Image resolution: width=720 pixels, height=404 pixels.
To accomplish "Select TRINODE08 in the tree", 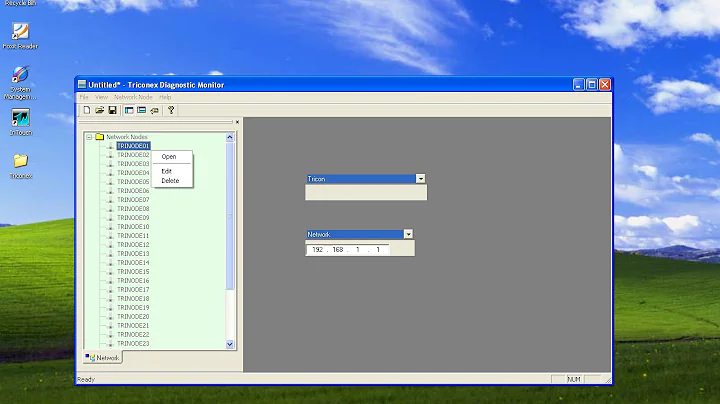I will [133, 208].
